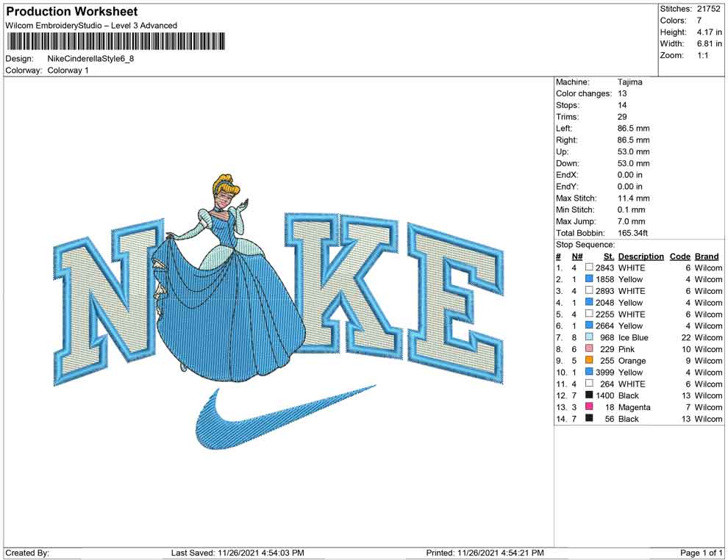
Task: Click the Trims value 29
Action: click(x=622, y=117)
